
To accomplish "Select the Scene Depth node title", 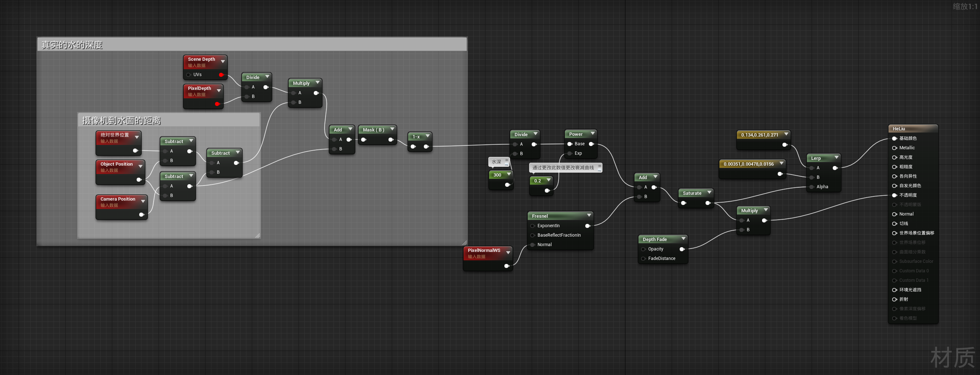I will click(x=201, y=59).
